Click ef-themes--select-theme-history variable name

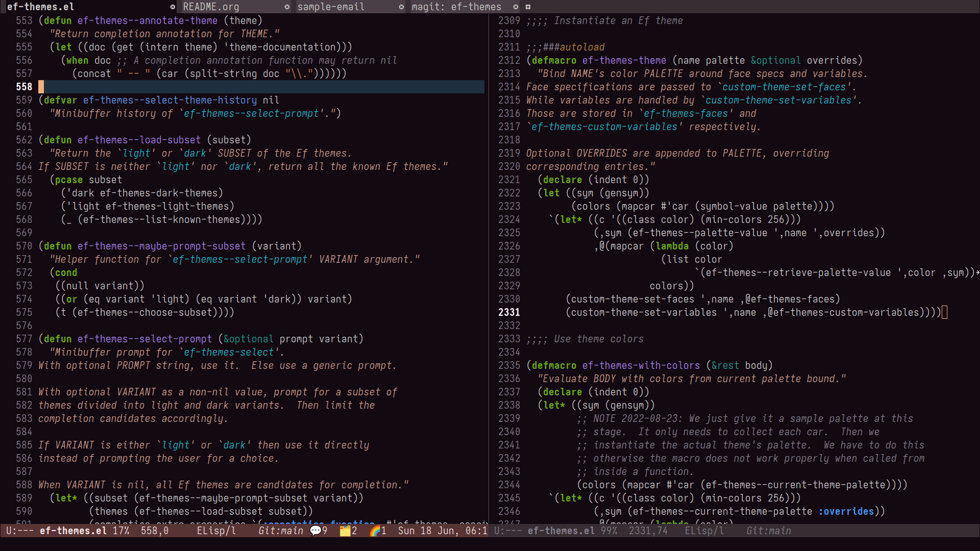pos(170,100)
